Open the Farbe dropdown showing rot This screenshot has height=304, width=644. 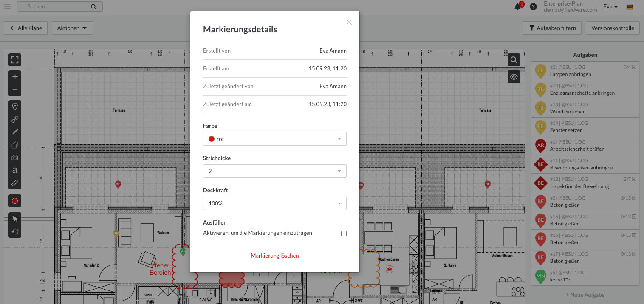click(275, 139)
